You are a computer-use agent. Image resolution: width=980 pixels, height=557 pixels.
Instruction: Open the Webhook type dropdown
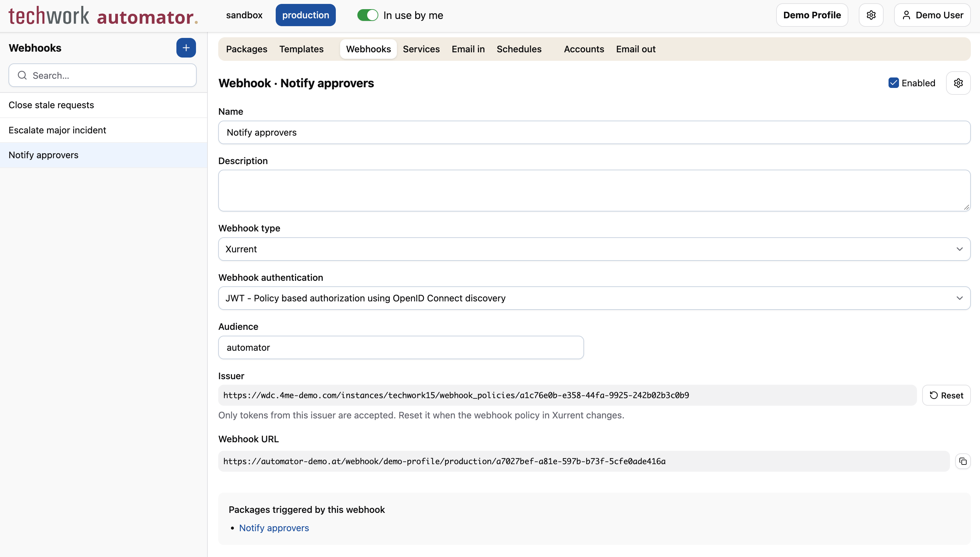pos(594,249)
